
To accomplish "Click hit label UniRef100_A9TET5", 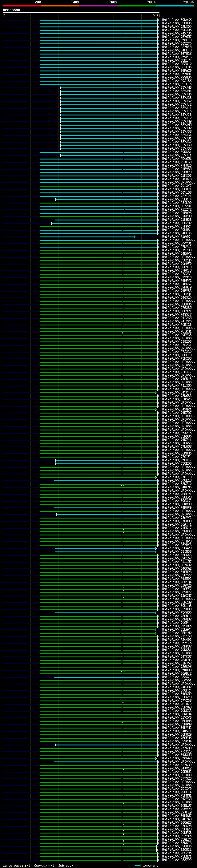I will tap(177, 84).
